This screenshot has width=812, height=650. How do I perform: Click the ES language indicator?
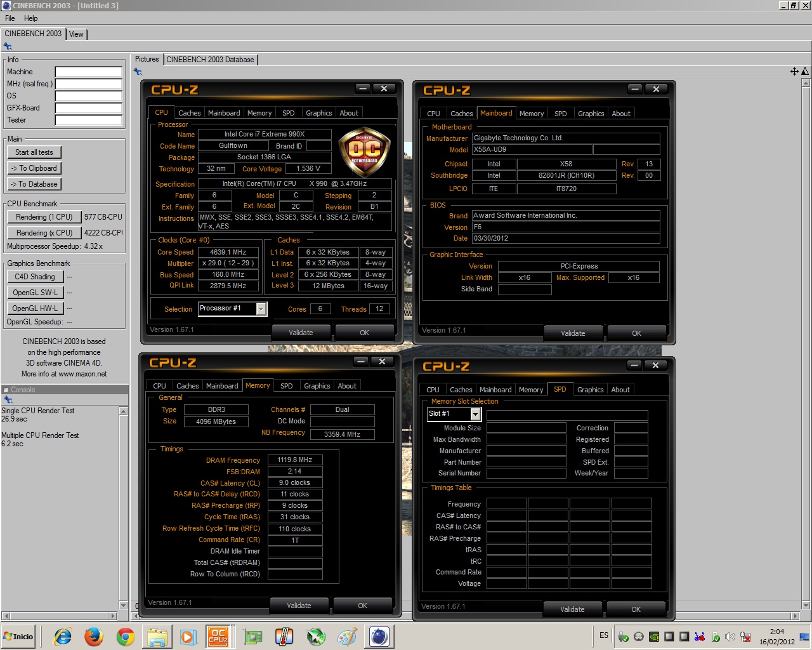[x=604, y=635]
